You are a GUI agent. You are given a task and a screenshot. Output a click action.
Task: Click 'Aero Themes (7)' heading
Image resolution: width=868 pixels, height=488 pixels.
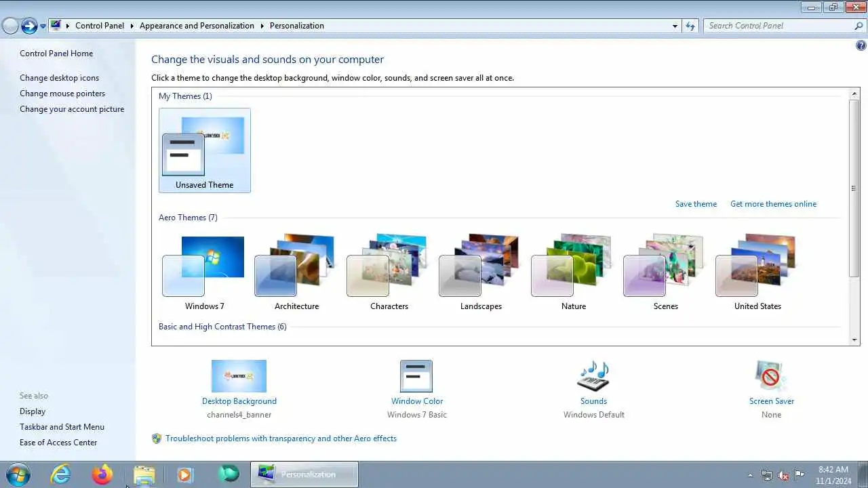pos(188,218)
